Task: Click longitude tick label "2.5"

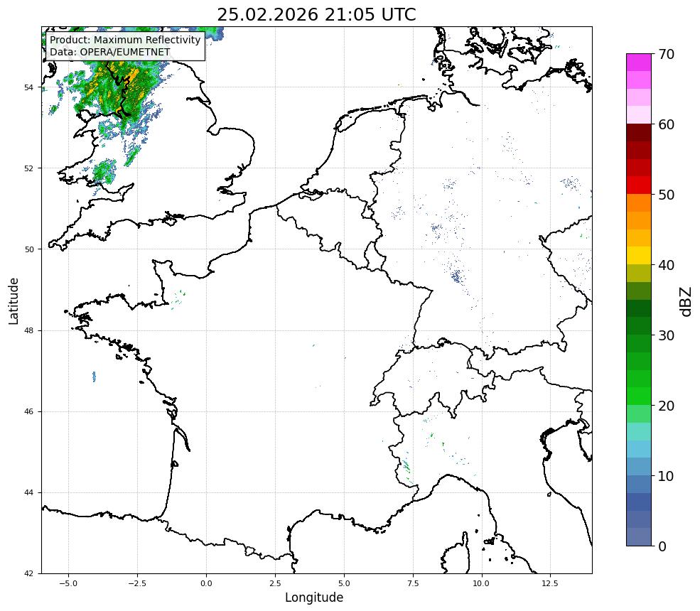Action: pyautogui.click(x=275, y=583)
